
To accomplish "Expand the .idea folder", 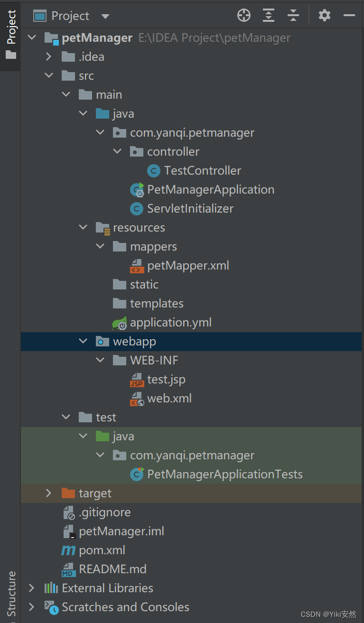I will coord(48,56).
